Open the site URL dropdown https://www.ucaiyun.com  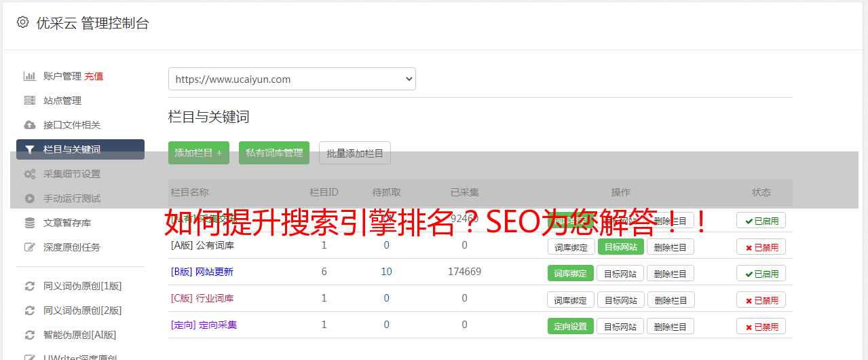(x=292, y=79)
